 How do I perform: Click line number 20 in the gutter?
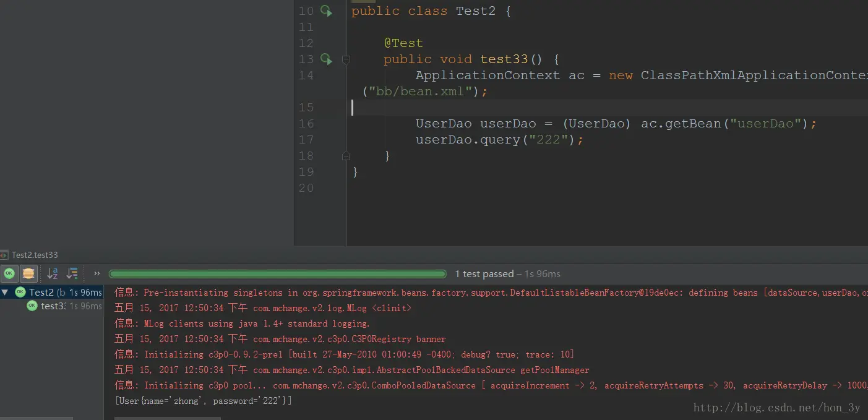(306, 188)
